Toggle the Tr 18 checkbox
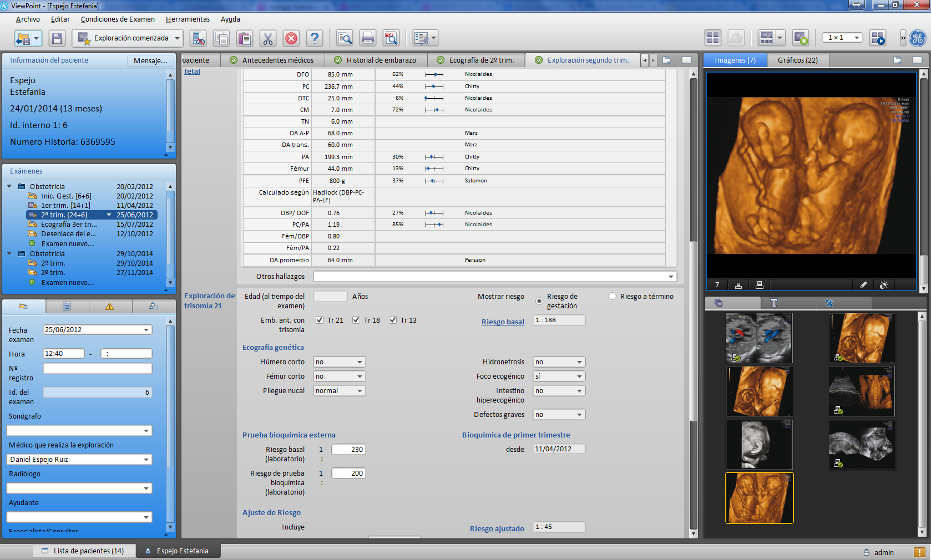Screen dimensions: 931x560 click(x=356, y=320)
